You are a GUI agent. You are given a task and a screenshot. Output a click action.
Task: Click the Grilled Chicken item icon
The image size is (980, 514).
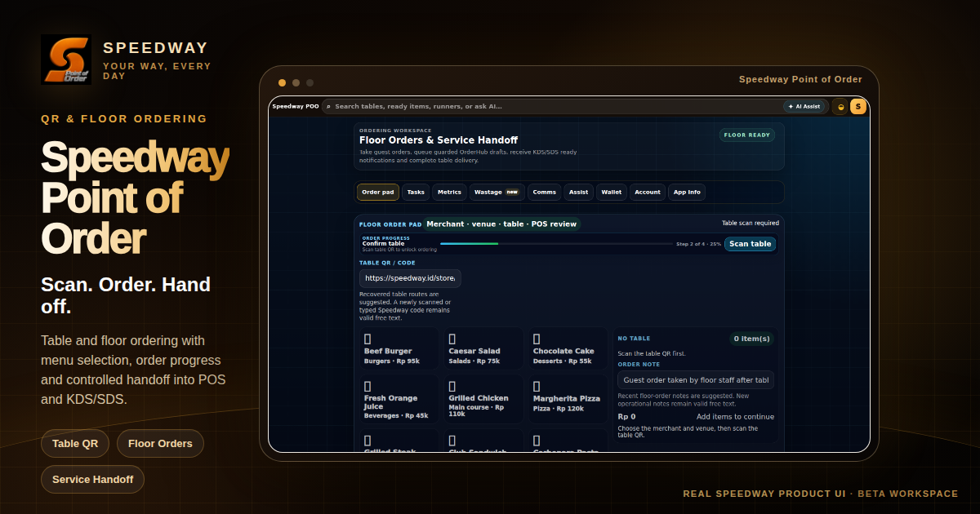[x=452, y=386]
